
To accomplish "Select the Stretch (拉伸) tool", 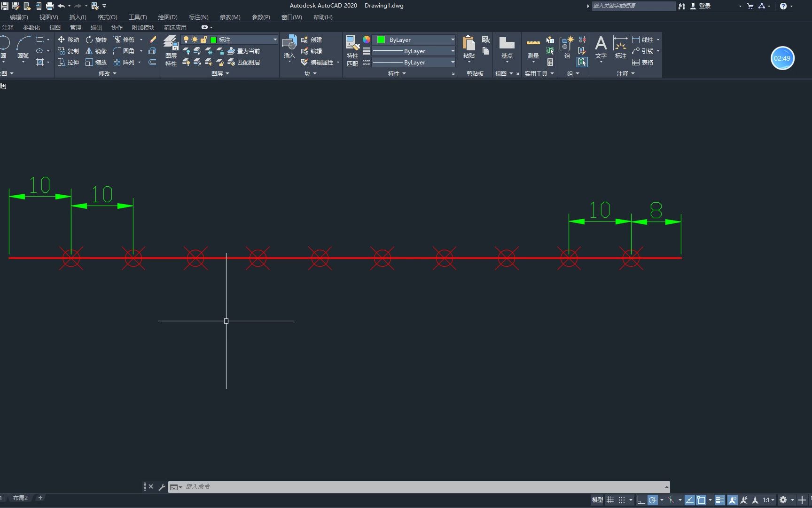I will point(68,62).
